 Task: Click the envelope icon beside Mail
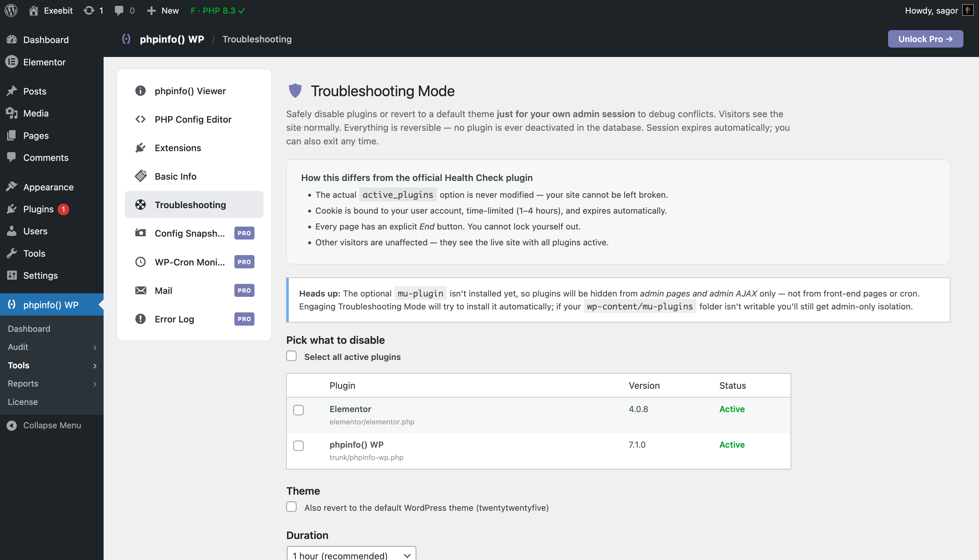141,290
